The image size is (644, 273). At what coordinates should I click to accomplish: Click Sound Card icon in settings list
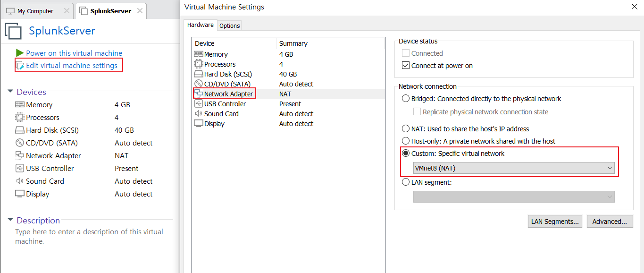click(x=199, y=114)
